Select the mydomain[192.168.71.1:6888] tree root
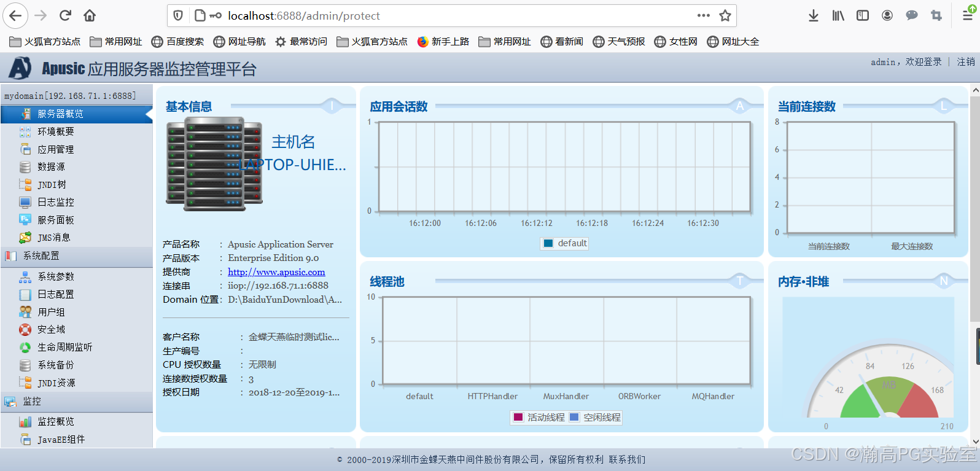The width and height of the screenshot is (980, 471). click(70, 96)
